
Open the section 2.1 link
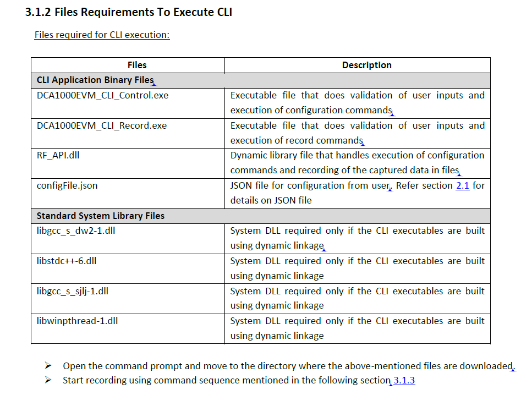pos(462,185)
